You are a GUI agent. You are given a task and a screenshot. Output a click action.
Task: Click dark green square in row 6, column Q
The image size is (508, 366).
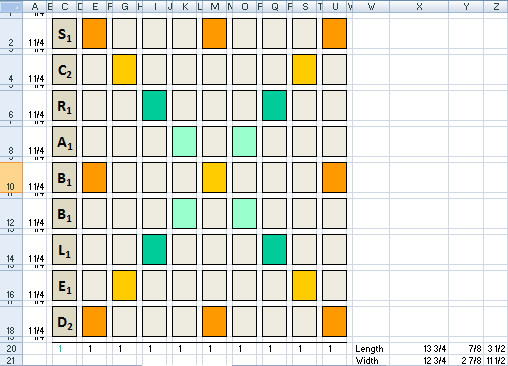coord(275,105)
